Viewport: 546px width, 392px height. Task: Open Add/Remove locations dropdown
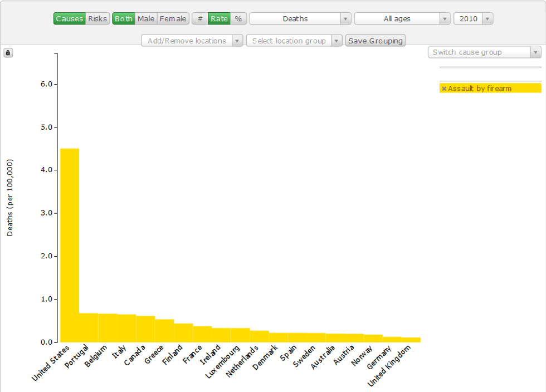pos(192,41)
